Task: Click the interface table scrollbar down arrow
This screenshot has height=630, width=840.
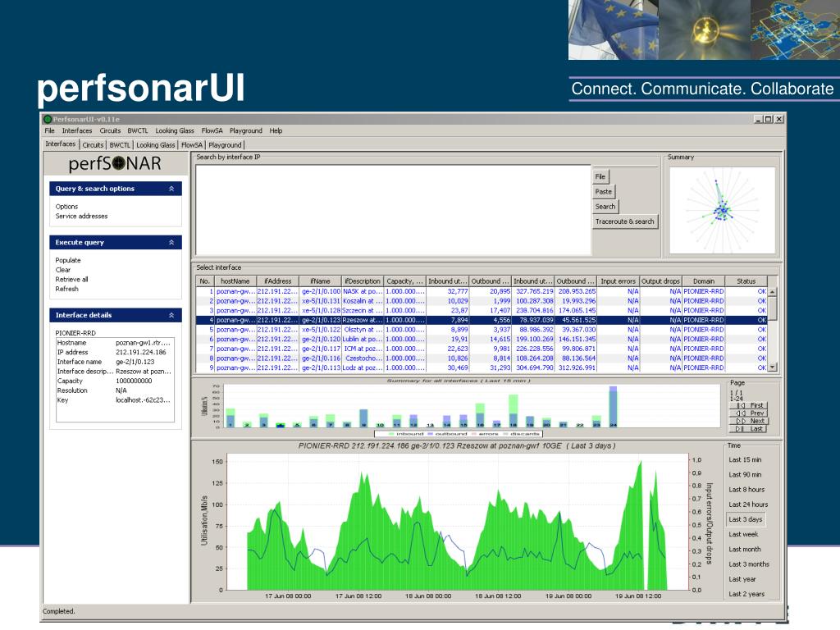Action: (773, 367)
